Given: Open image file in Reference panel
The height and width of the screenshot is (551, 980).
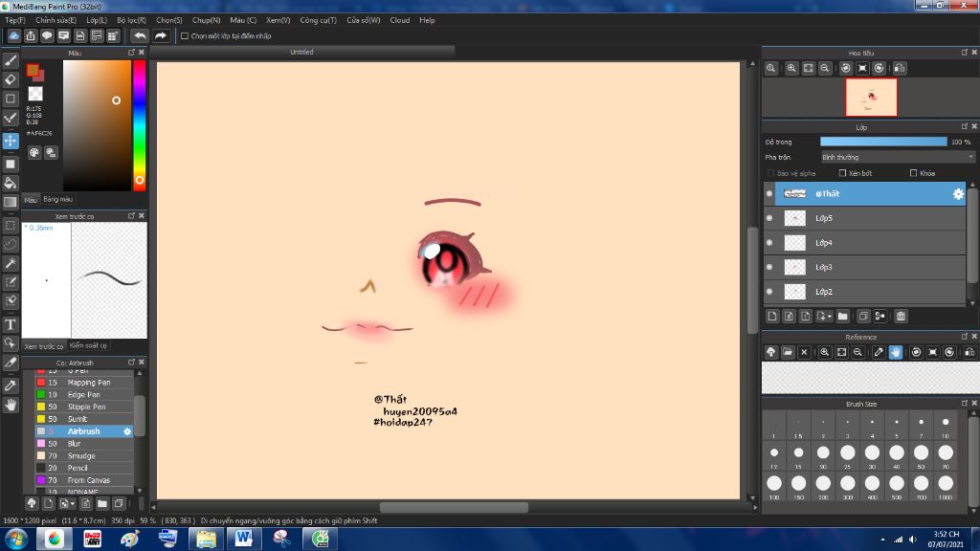Looking at the screenshot, I should [788, 352].
